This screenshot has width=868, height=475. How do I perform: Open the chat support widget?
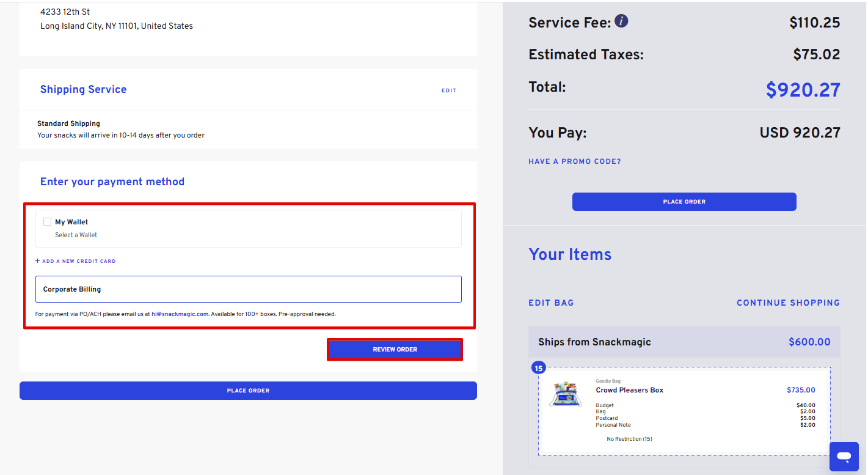pos(844,457)
